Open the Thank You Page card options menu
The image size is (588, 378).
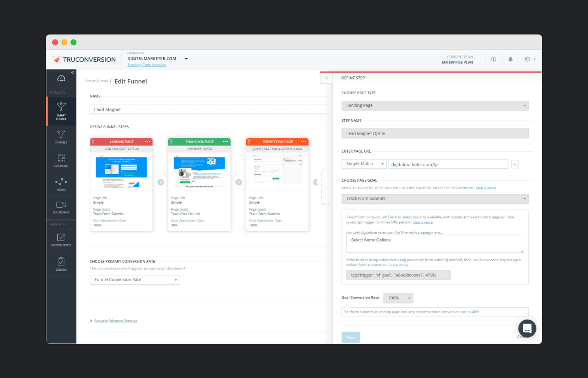point(226,142)
